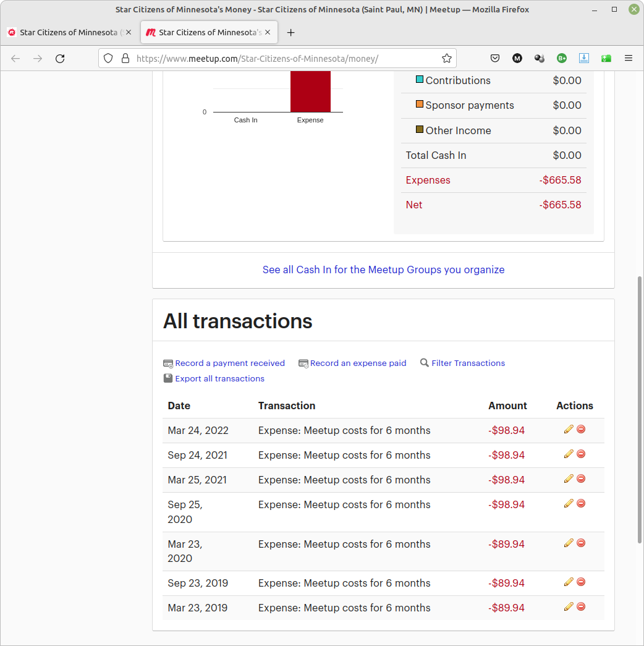Image resolution: width=644 pixels, height=646 pixels.
Task: Edit the Mar 23, 2019 transaction pencil icon
Action: (x=569, y=606)
